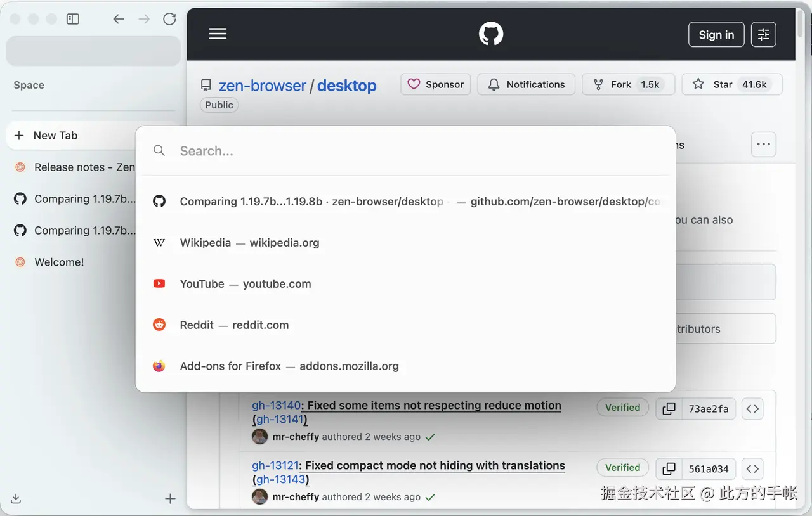This screenshot has width=812, height=516.
Task: Choose the YouTube search suggestion
Action: click(405, 284)
